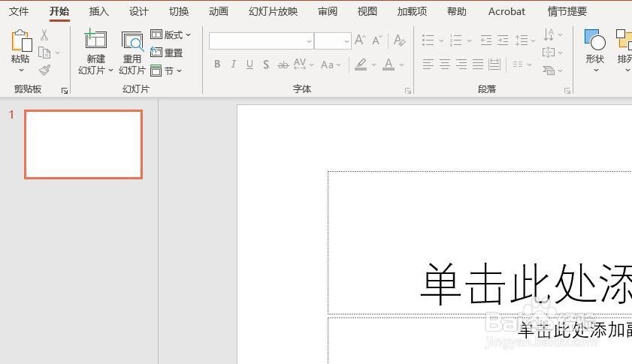Viewport: 632px width, 364px height.
Task: Open the font size combo box
Action: click(x=332, y=41)
